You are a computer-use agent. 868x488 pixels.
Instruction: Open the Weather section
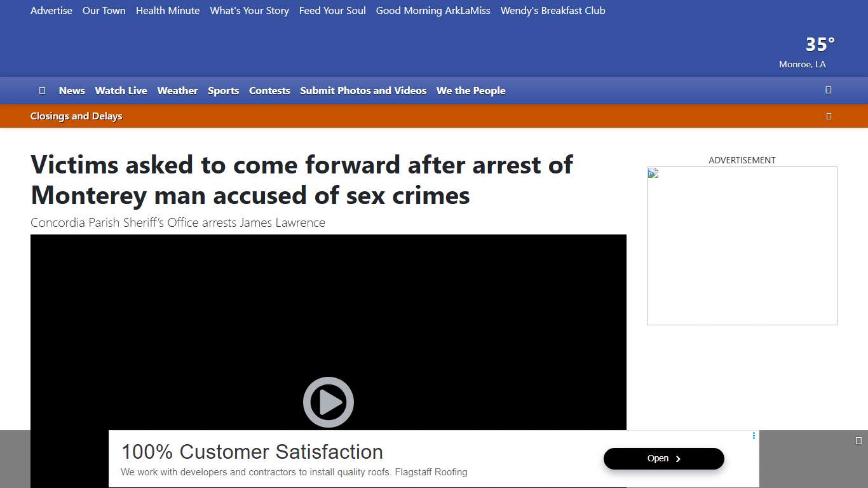point(178,91)
